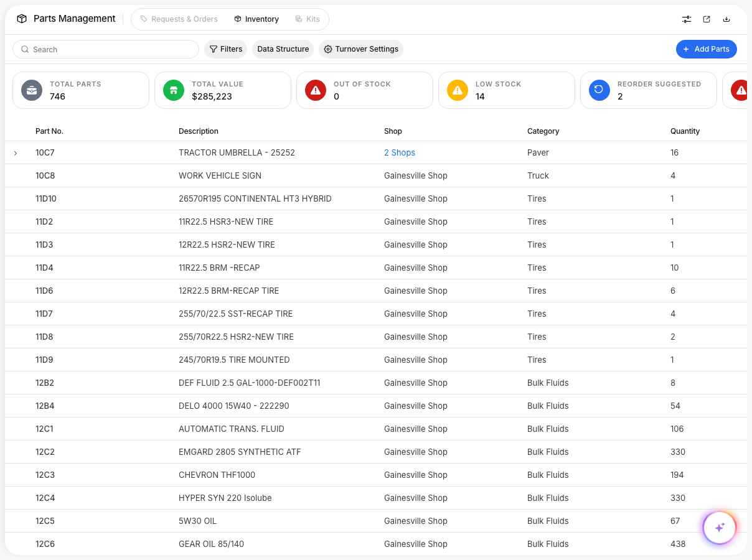
Task: Click EMGARD 2805 SYNTHETIC ATF description
Action: pos(240,452)
